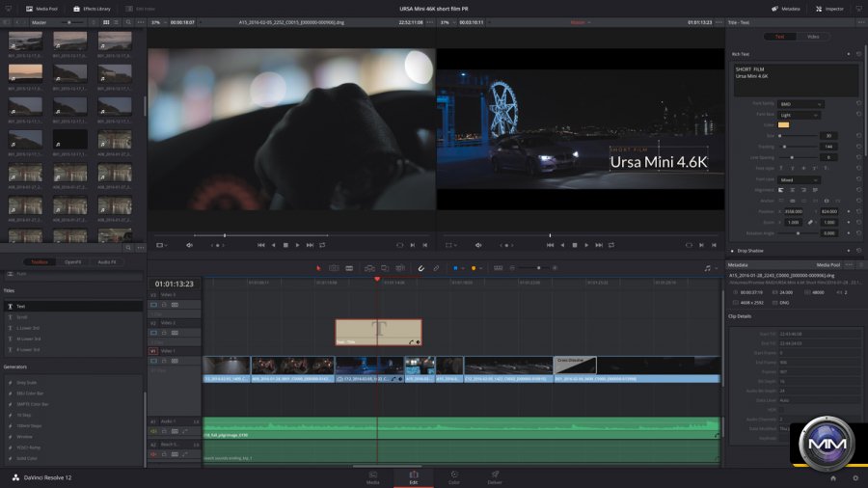Click the Position X value field
Viewport: 868px width, 488px height.
coord(794,211)
